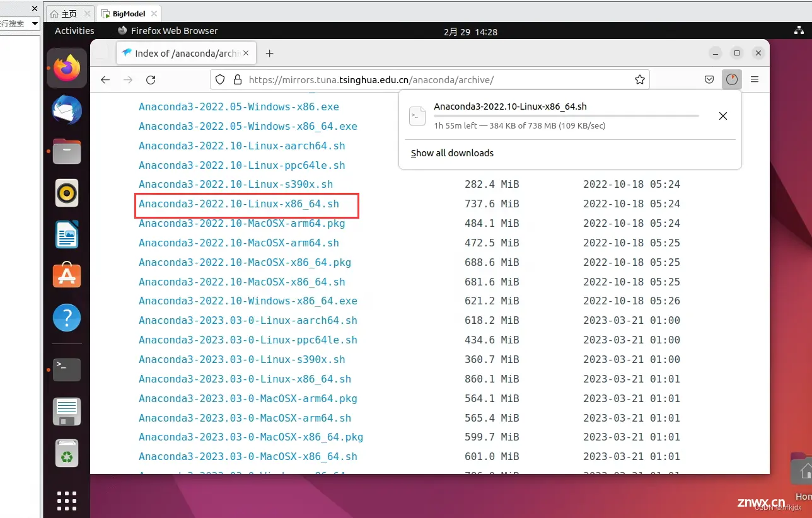The height and width of the screenshot is (518, 812).
Task: Open the Save to Pocket icon
Action: pyautogui.click(x=709, y=80)
